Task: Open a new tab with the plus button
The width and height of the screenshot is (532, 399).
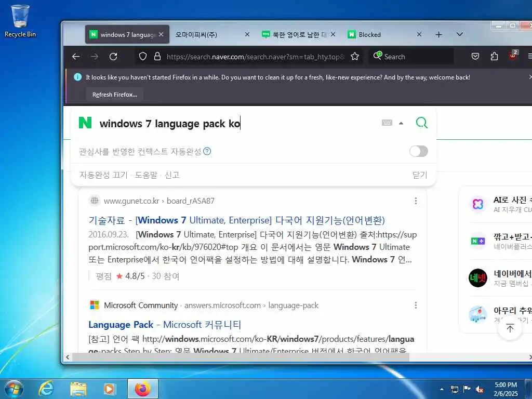Action: (438, 34)
